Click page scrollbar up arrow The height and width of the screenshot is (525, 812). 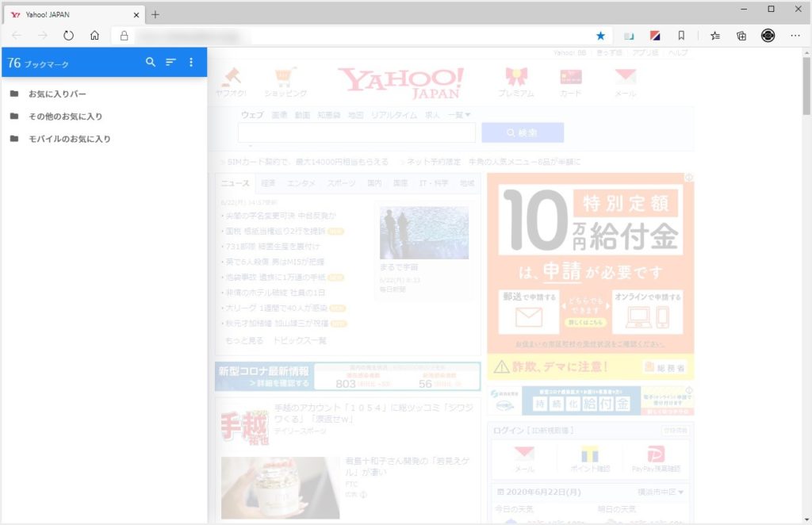click(806, 53)
